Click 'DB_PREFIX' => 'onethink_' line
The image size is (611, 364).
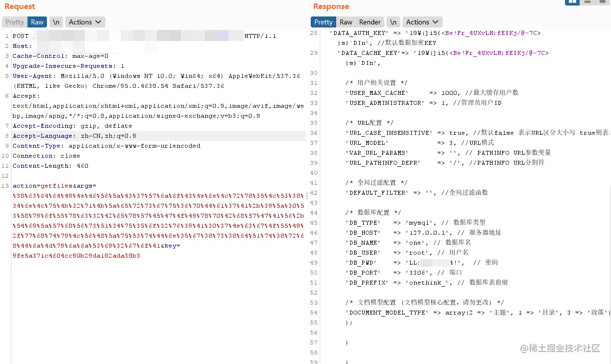[x=427, y=283]
